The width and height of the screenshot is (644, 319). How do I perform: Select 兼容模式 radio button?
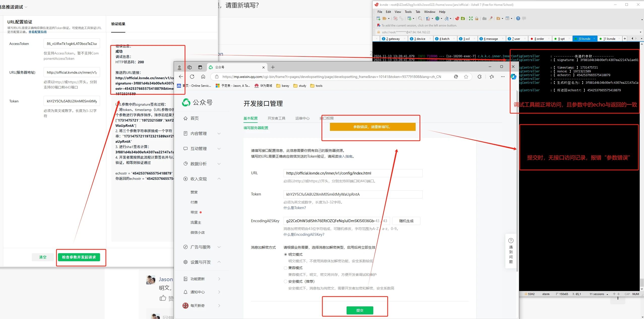tap(286, 268)
